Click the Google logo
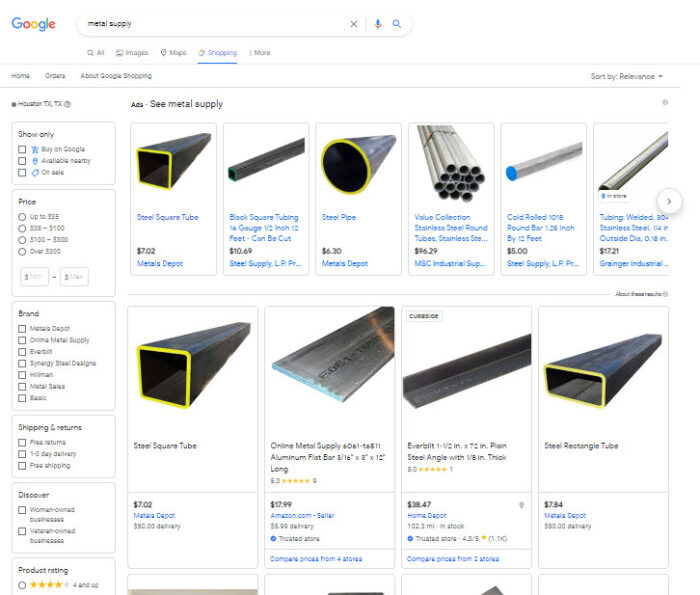The image size is (700, 595). [33, 24]
